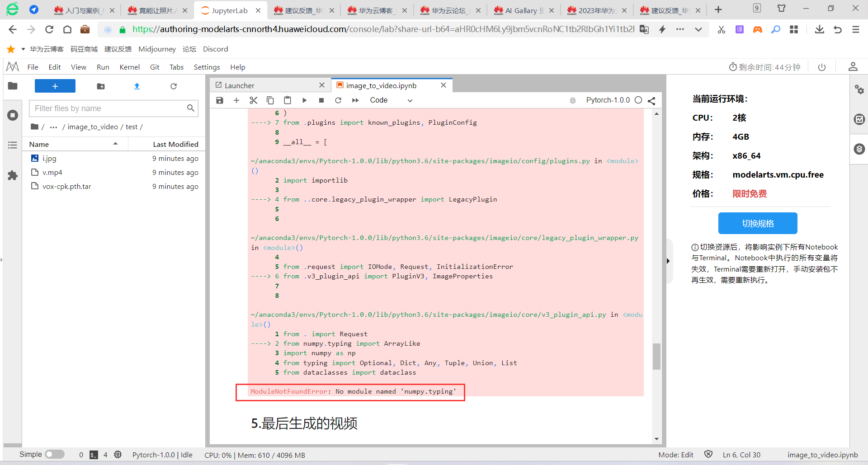The image size is (868, 465).
Task: Open the Settings menu
Action: pos(207,67)
